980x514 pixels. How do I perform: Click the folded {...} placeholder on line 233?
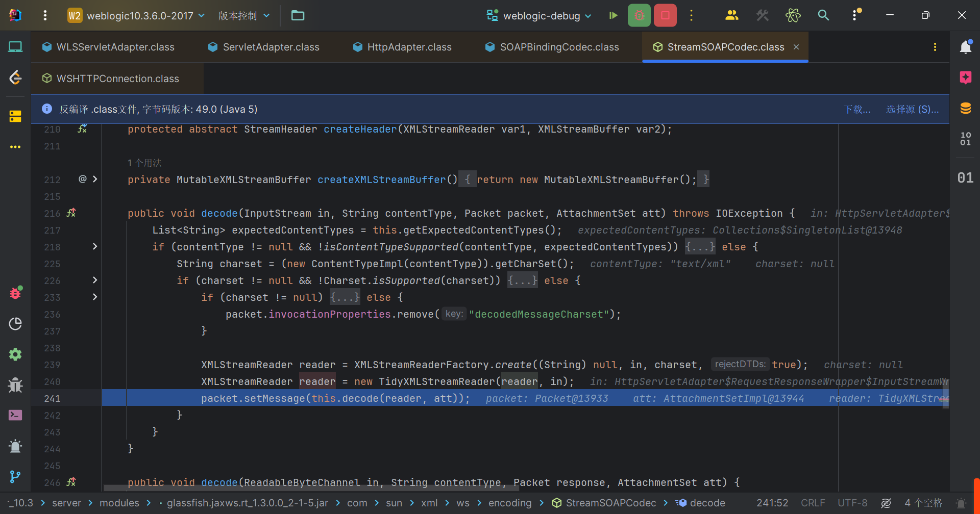pos(345,297)
